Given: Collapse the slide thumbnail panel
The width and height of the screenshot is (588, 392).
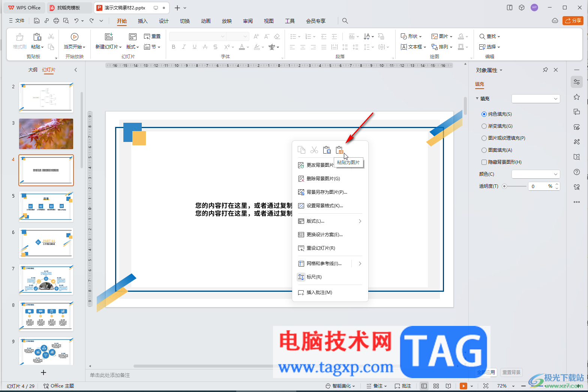Looking at the screenshot, I should (76, 70).
